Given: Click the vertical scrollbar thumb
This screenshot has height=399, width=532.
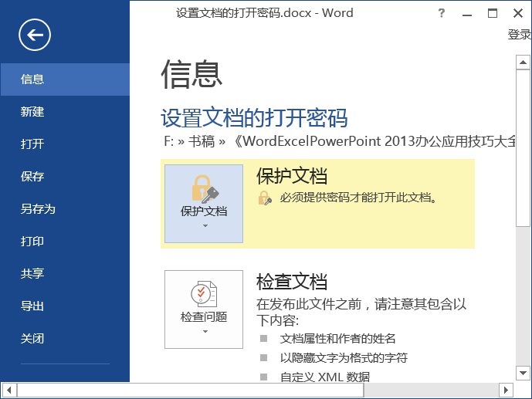Looking at the screenshot, I should (x=523, y=148).
